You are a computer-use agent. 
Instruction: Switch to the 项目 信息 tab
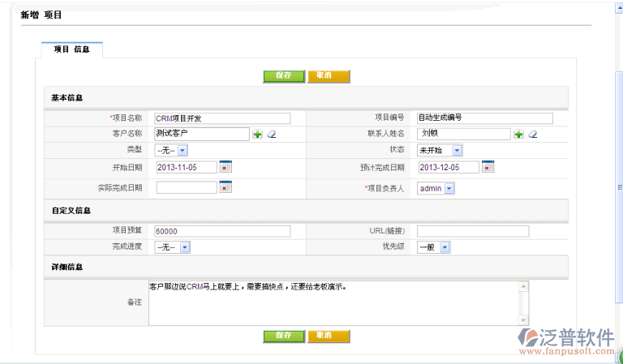(71, 49)
